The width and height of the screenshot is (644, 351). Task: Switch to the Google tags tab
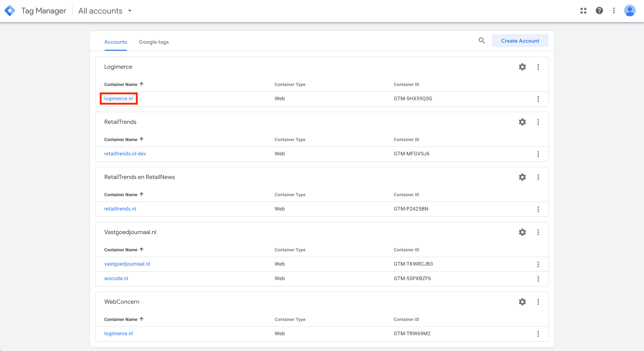[153, 42]
